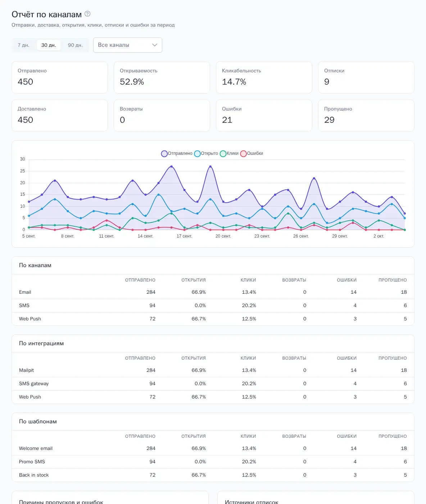Click the Открываемость 52.9% card

coord(162,77)
